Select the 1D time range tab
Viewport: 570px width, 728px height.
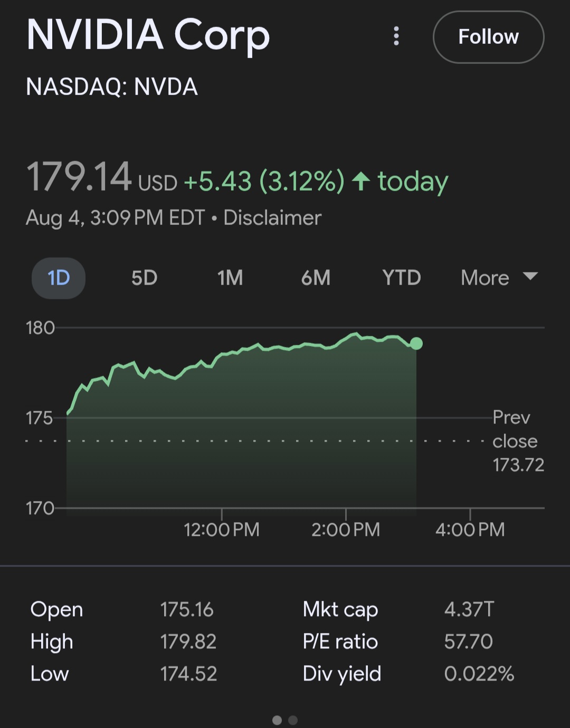(x=59, y=278)
